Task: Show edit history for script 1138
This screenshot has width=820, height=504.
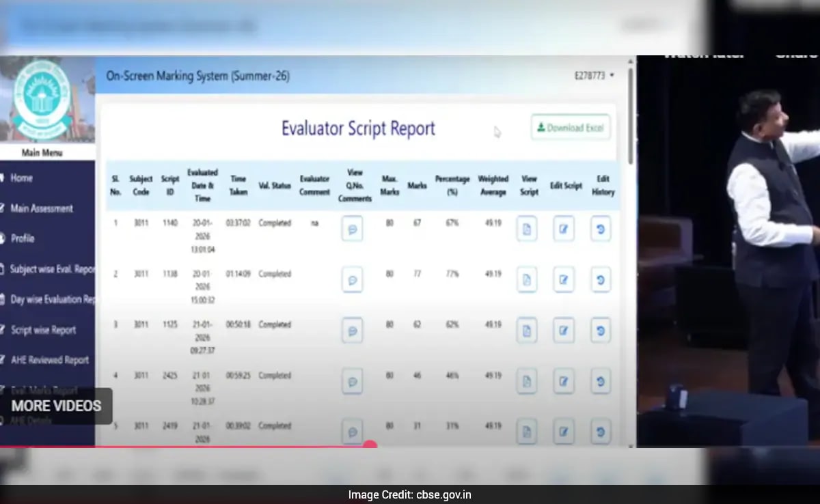Action: pyautogui.click(x=600, y=279)
